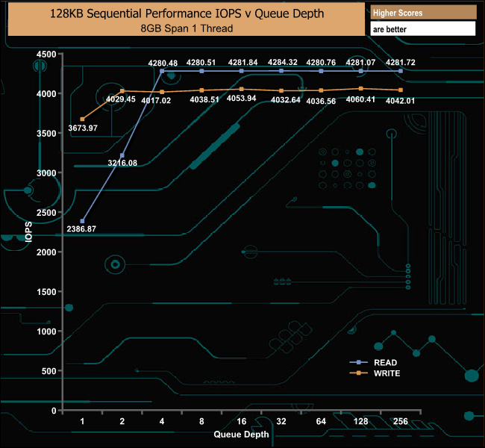Click the 'Higher Scores' label box
Image resolution: width=485 pixels, height=448 pixels.
pos(423,13)
